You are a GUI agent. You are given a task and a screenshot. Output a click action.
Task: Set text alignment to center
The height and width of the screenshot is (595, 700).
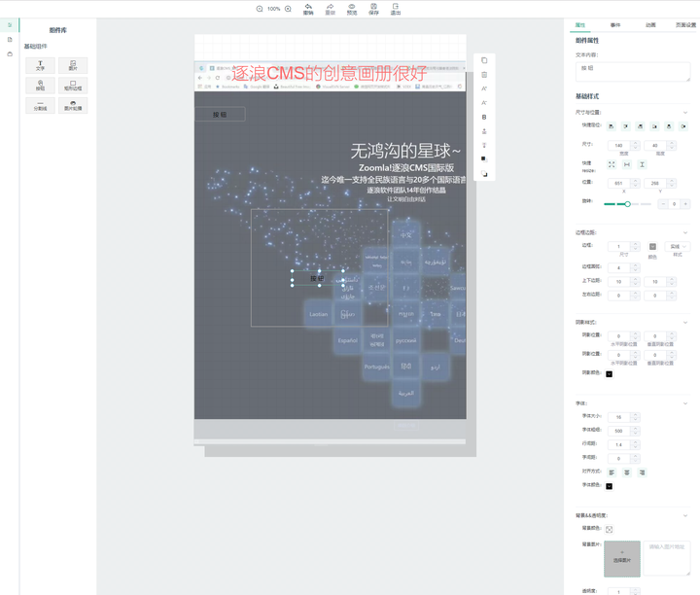tap(627, 472)
